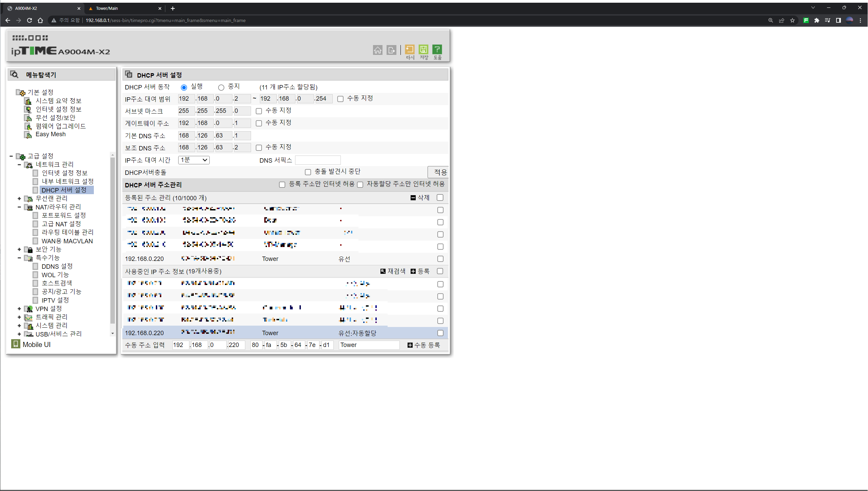Check 등록 주소만 인터넷 허용 option
Viewport: 868px width, 491px height.
click(x=282, y=185)
